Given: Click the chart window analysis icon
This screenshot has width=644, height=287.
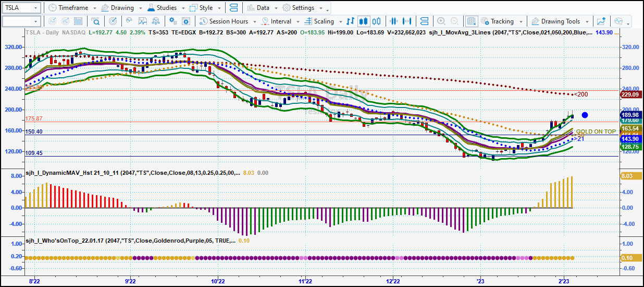Looking at the screenshot, I should [x=142, y=21].
